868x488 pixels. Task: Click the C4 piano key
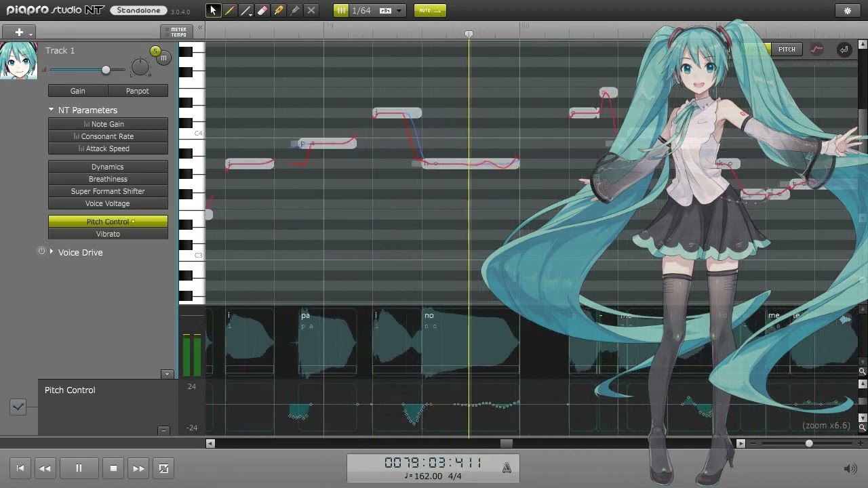[192, 133]
